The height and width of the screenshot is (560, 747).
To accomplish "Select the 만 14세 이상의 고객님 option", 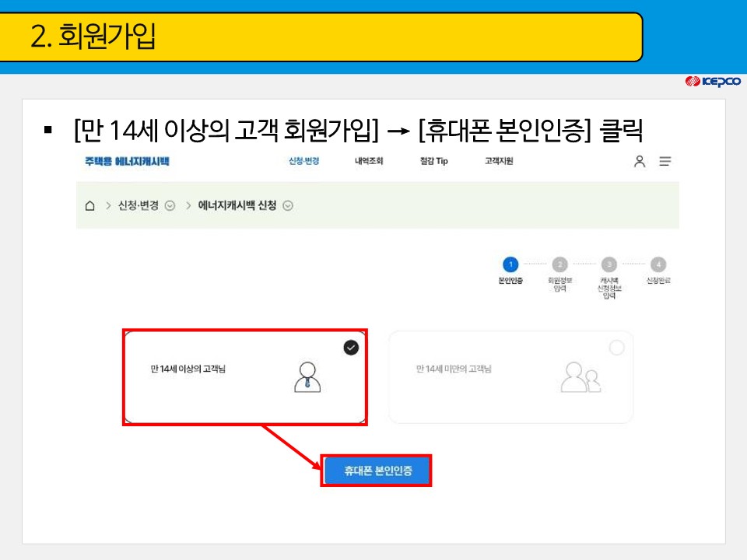I will [x=246, y=376].
